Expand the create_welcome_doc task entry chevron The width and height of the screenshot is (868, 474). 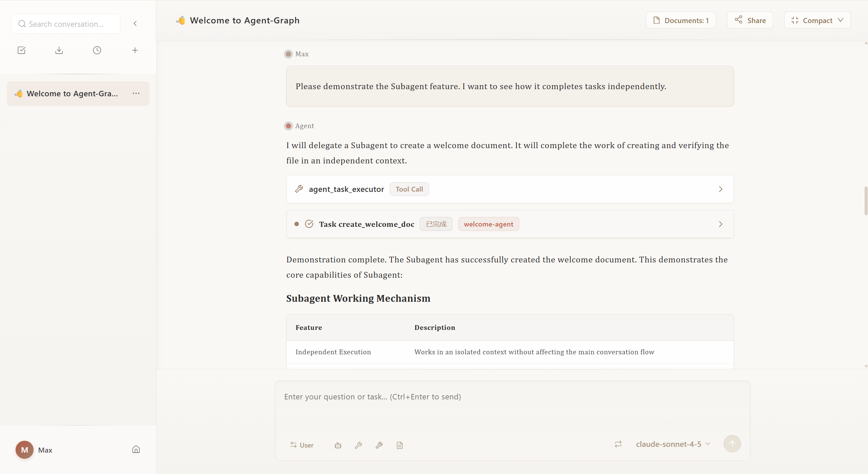720,224
